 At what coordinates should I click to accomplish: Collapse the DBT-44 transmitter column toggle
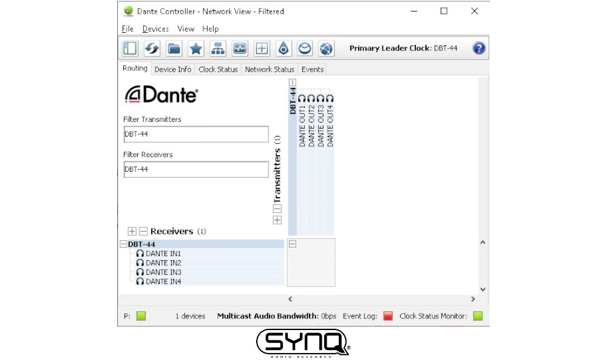click(x=293, y=83)
